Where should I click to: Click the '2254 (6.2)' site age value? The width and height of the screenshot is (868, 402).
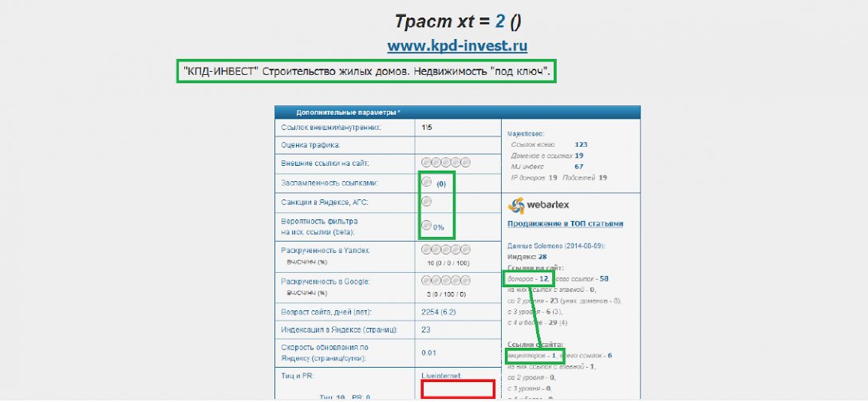[439, 313]
